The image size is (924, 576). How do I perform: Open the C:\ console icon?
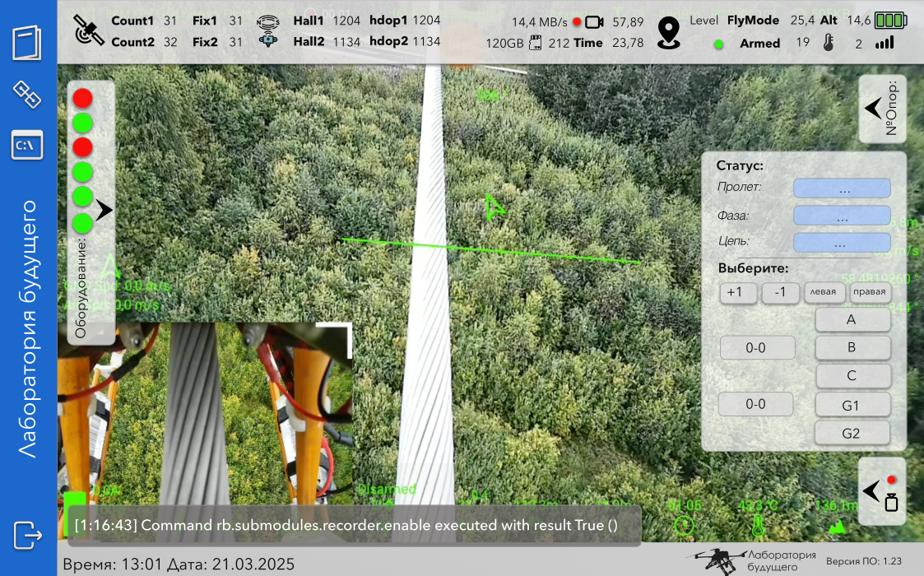[27, 145]
